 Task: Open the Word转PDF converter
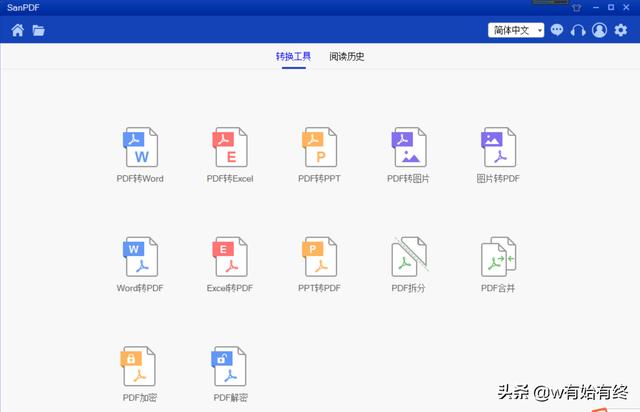tap(140, 258)
